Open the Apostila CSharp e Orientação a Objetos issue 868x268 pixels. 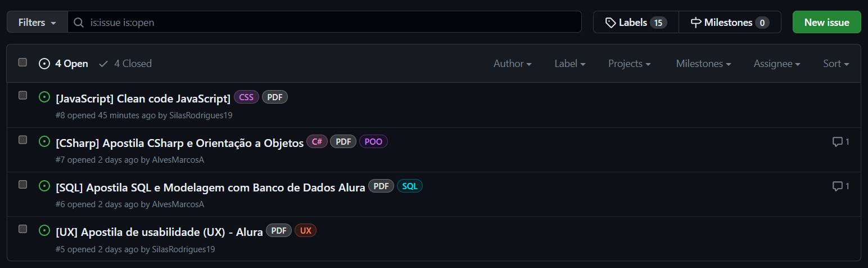[x=180, y=143]
